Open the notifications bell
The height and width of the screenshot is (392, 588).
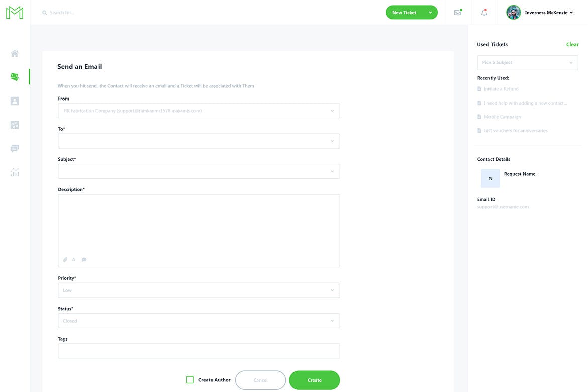tap(484, 13)
